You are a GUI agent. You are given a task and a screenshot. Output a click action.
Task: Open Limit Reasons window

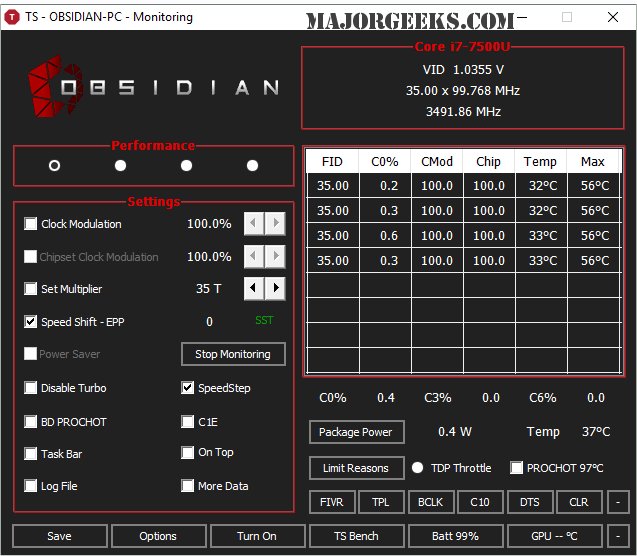[356, 468]
